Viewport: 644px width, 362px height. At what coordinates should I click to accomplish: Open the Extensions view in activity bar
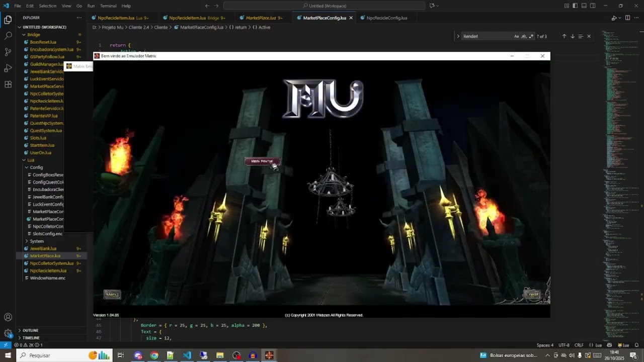tap(8, 84)
